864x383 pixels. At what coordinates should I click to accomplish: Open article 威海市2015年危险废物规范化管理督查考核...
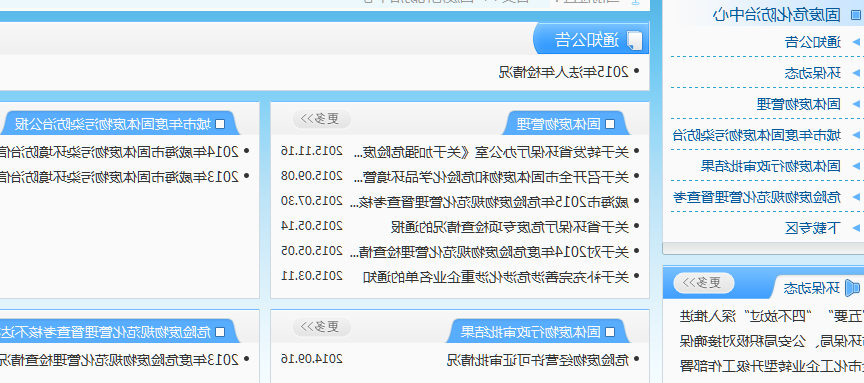pos(490,202)
